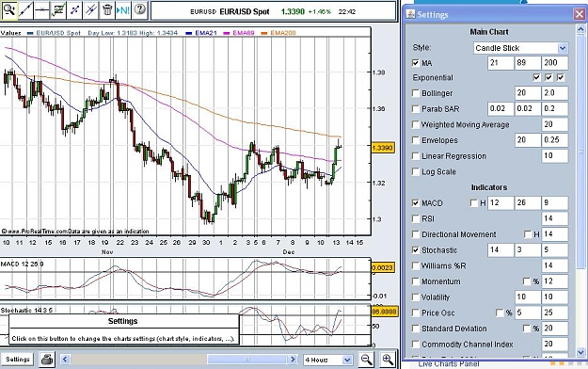Enable the Momentum checkbox
Screen dimensions: 588x369
coord(416,281)
